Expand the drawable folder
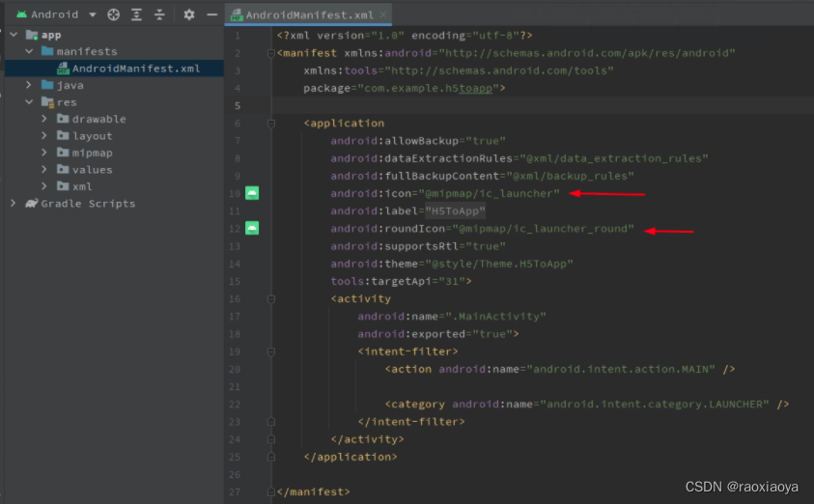 (44, 119)
